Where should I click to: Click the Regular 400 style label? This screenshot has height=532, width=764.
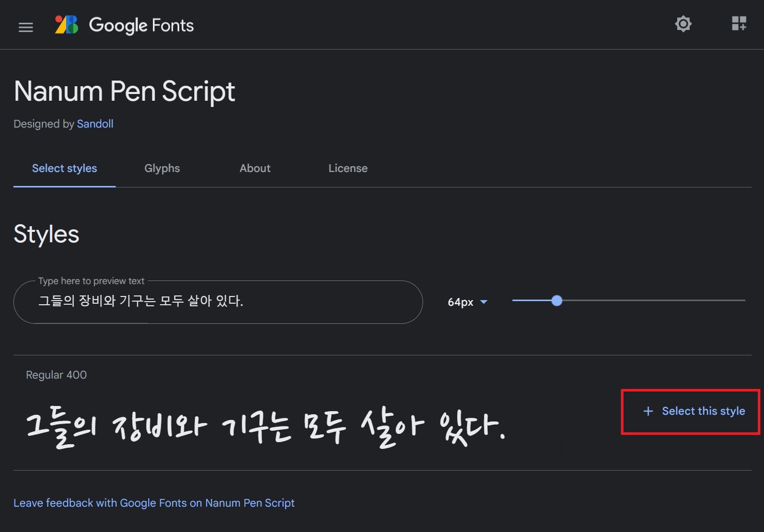pyautogui.click(x=56, y=375)
